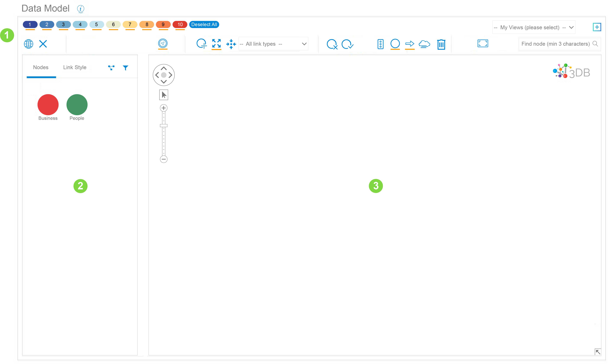The height and width of the screenshot is (364, 612).
Task: Click the pan down arrow
Action: (x=164, y=82)
